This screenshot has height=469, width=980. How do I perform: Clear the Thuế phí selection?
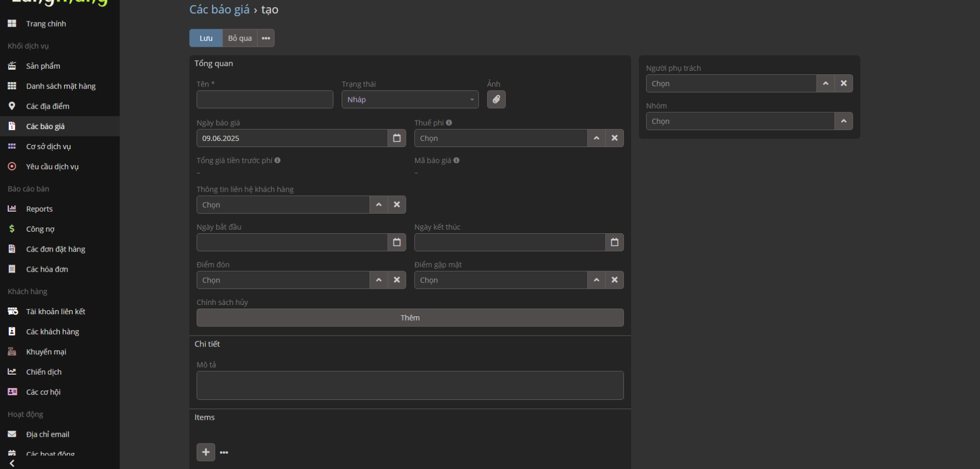614,138
